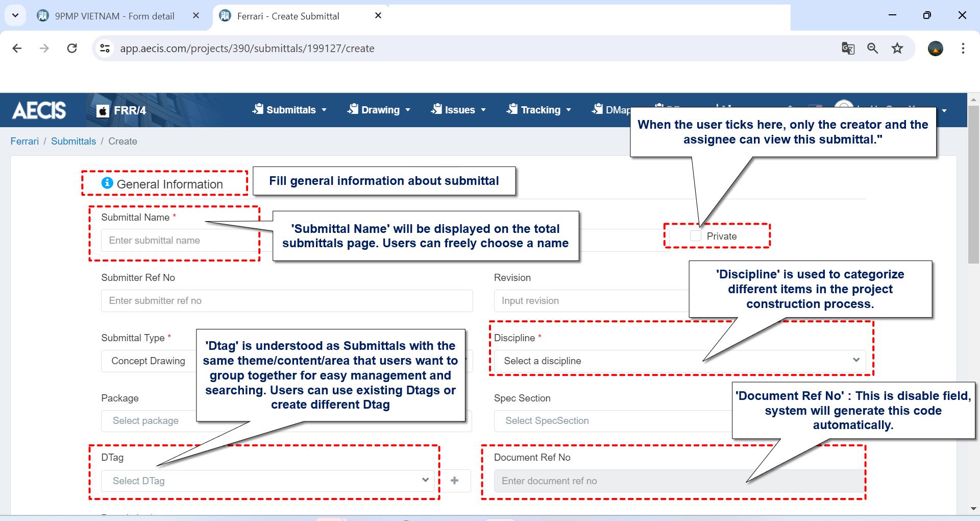Click the zoom magnifier icon in address bar

[x=872, y=49]
